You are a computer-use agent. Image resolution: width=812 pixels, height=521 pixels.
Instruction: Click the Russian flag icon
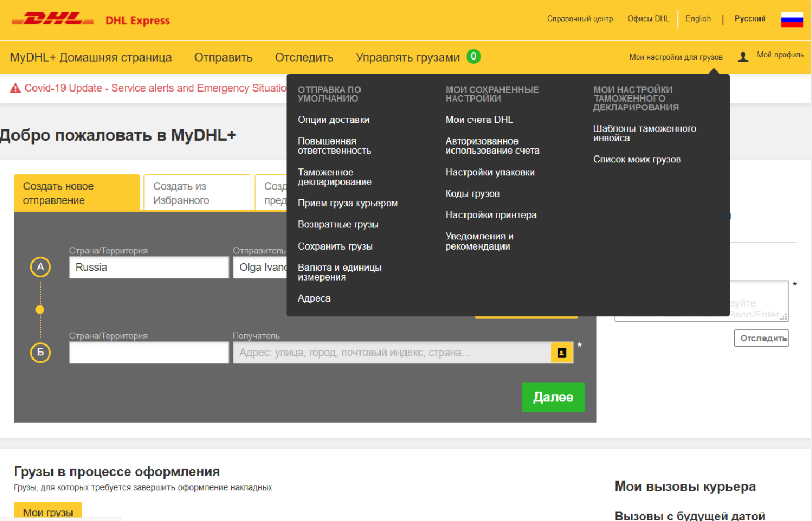click(x=791, y=19)
